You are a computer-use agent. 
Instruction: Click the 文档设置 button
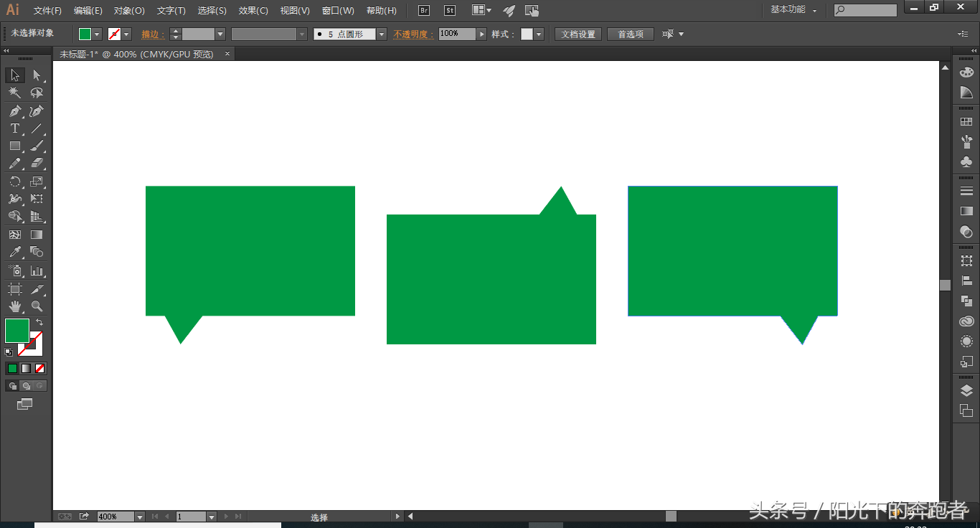[x=578, y=34]
